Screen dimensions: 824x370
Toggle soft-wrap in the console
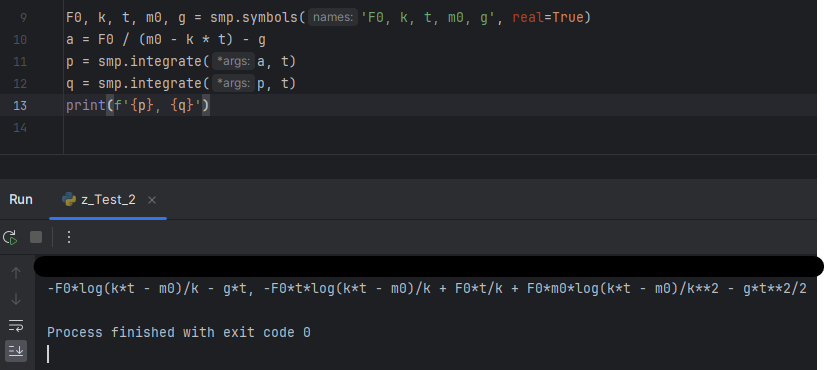coord(16,325)
